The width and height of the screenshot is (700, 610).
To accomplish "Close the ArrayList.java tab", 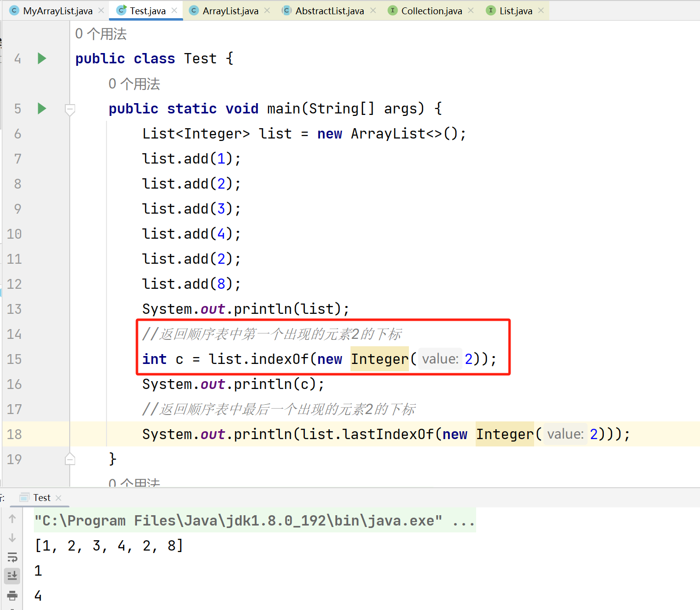I will point(267,10).
